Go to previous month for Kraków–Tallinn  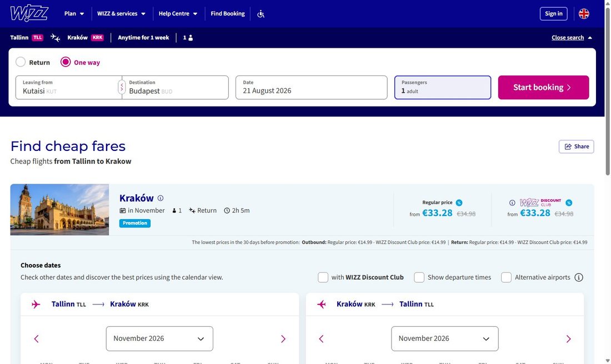point(322,338)
